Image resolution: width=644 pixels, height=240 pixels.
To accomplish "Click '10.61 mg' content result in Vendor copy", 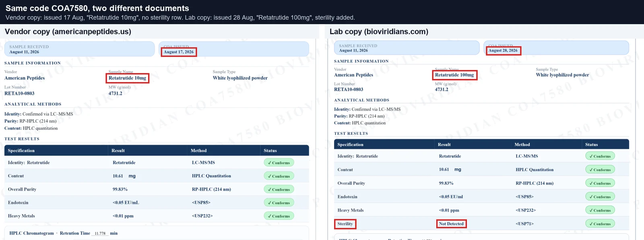I will (124, 176).
